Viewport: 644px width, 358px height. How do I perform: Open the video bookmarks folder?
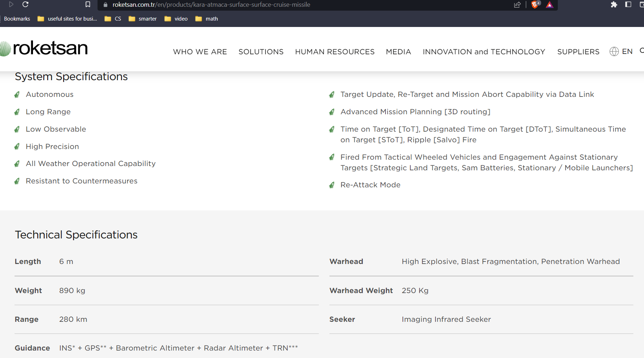176,19
